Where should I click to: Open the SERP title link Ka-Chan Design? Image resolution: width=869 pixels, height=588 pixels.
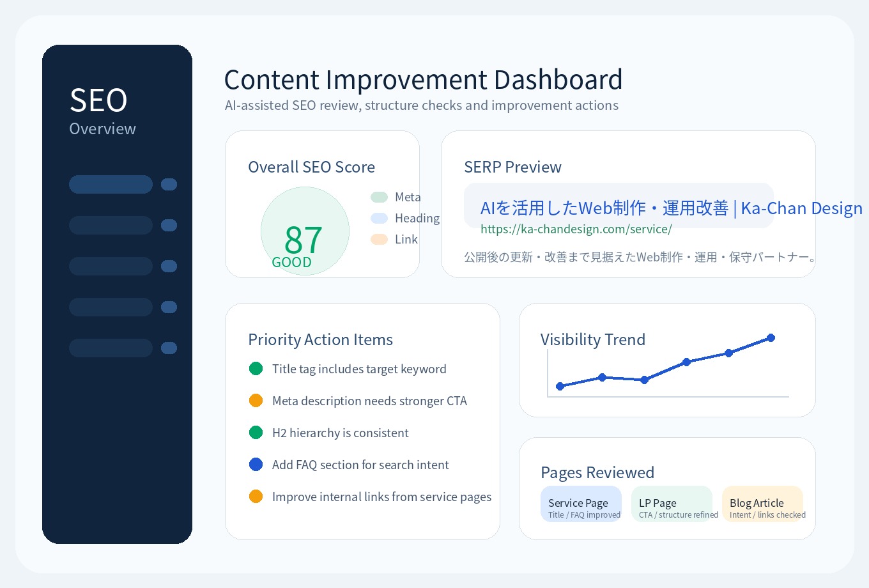point(671,208)
